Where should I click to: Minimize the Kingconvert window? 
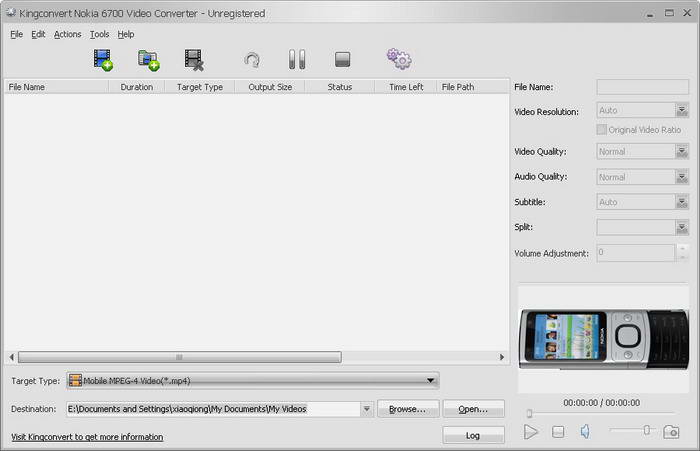pyautogui.click(x=650, y=13)
